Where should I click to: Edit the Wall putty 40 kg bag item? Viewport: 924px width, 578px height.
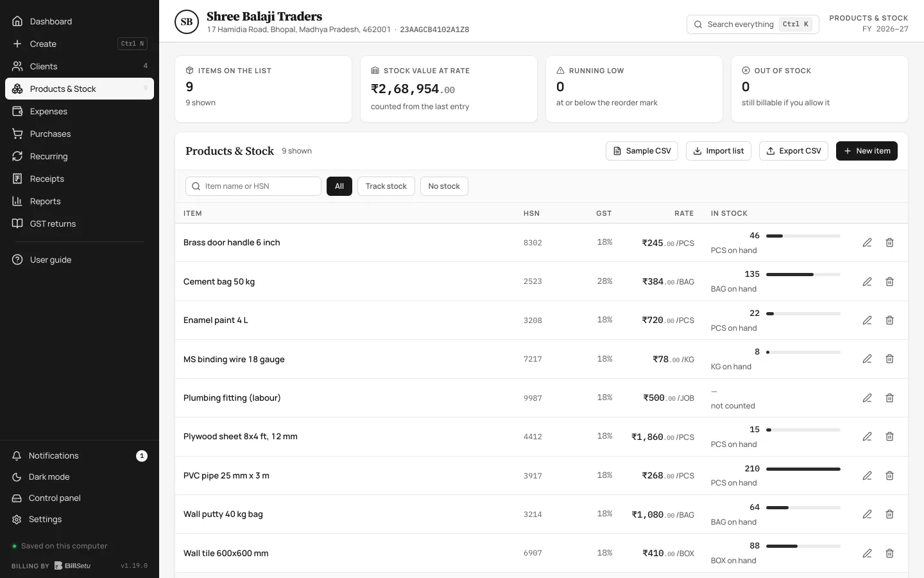(x=867, y=514)
